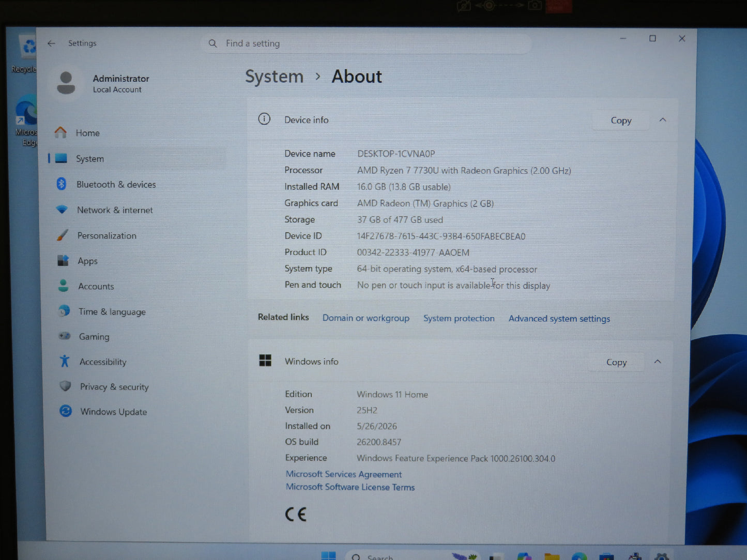747x560 pixels.
Task: Click the device name DESKTOP-1CVNA0P
Action: click(x=396, y=154)
